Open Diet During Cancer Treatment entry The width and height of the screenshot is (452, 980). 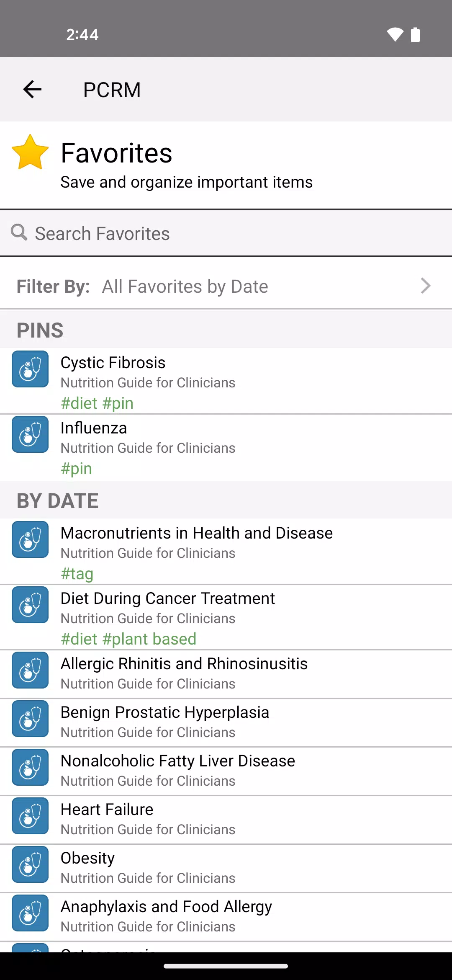click(226, 617)
